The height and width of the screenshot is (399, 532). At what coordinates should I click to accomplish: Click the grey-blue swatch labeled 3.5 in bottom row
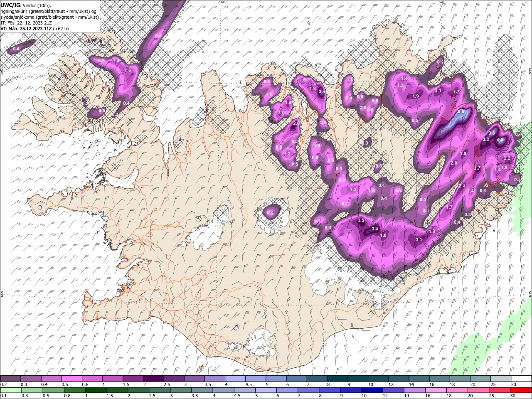pos(202,390)
